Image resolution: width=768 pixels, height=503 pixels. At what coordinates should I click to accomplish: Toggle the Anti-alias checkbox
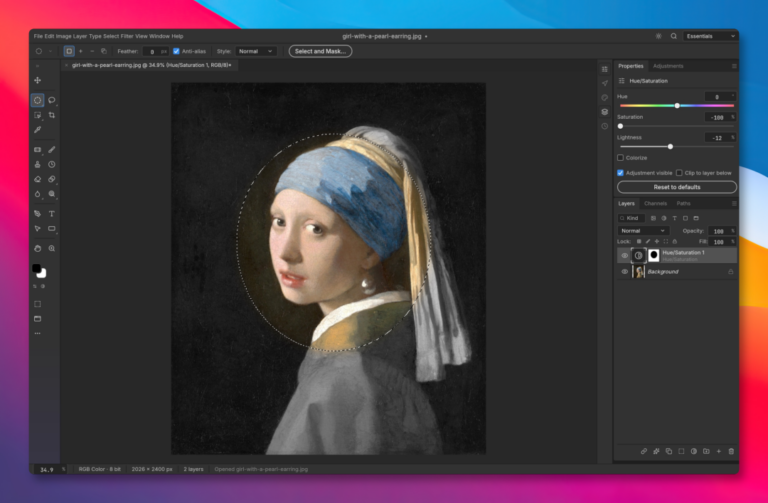[176, 51]
